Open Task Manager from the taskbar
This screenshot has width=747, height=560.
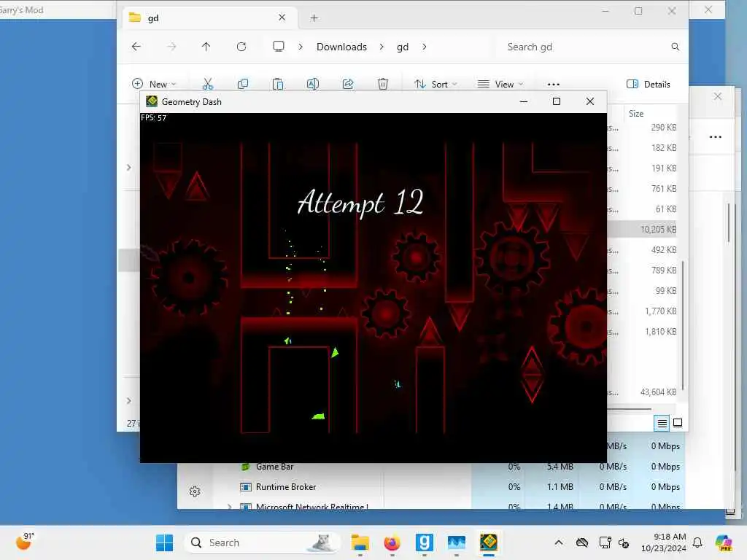coord(457,542)
